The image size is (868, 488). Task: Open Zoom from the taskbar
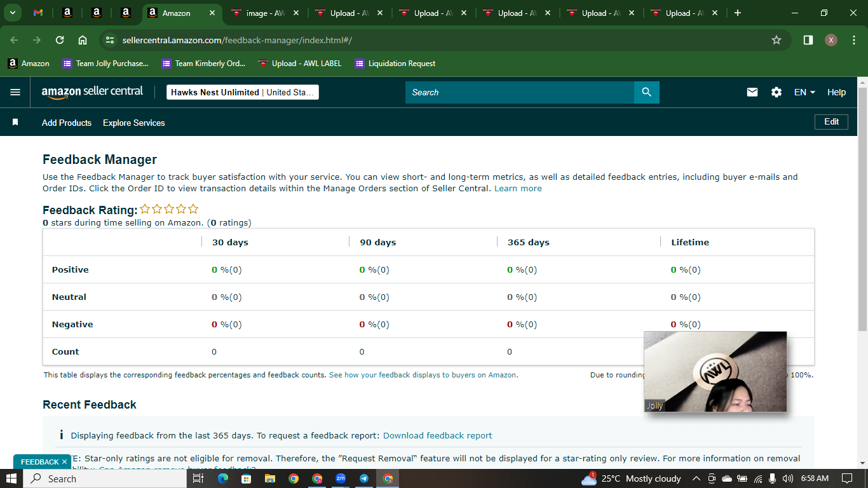click(x=341, y=478)
